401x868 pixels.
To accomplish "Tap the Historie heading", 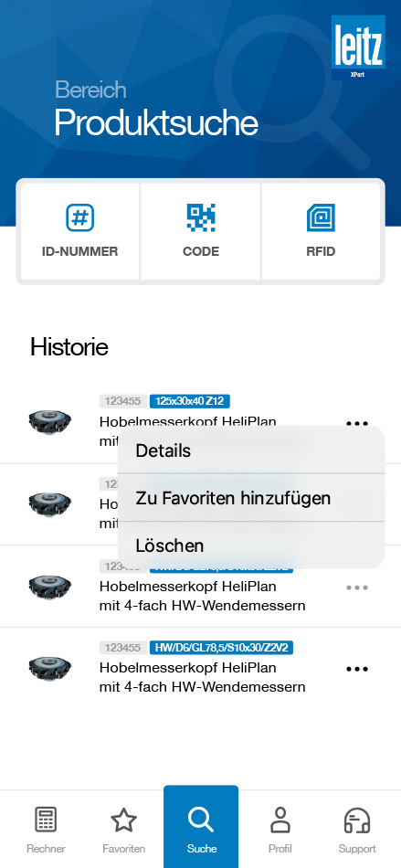I will pos(69,347).
